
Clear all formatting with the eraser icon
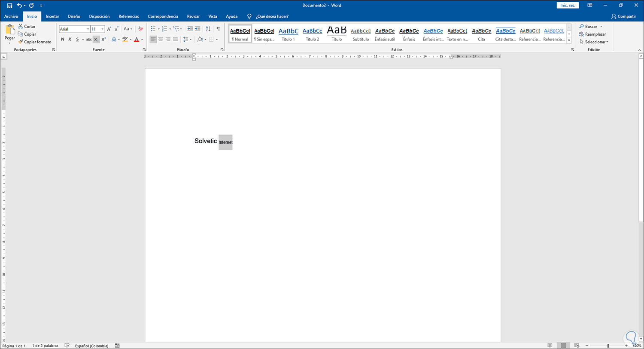coord(140,29)
